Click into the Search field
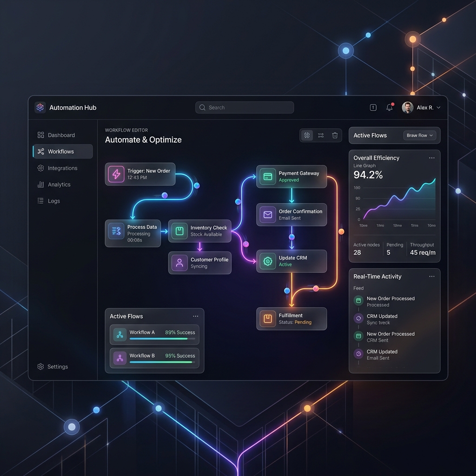The image size is (476, 476). pos(245,107)
